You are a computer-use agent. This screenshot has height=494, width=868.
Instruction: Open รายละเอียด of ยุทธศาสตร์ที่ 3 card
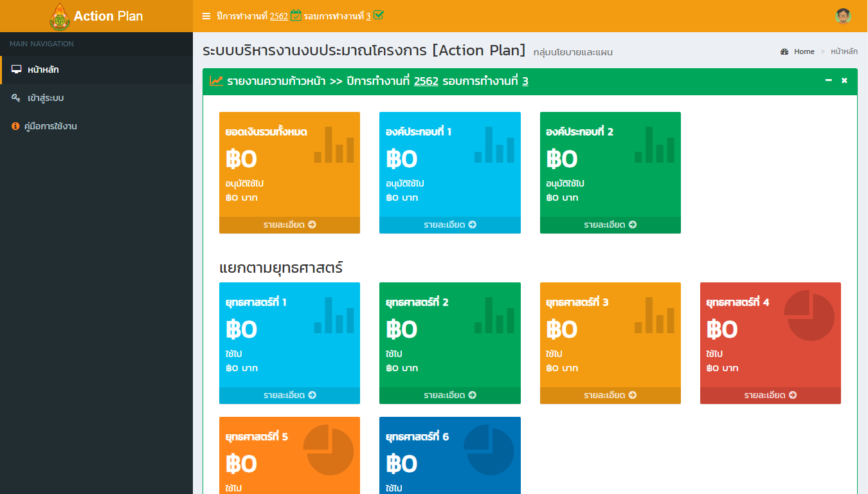point(610,395)
